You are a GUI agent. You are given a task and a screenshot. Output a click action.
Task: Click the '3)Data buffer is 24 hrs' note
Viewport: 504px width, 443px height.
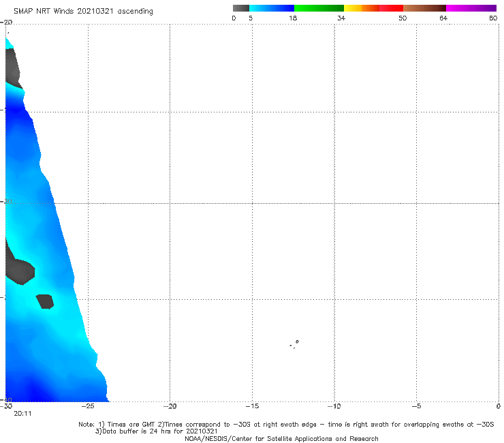(x=156, y=431)
